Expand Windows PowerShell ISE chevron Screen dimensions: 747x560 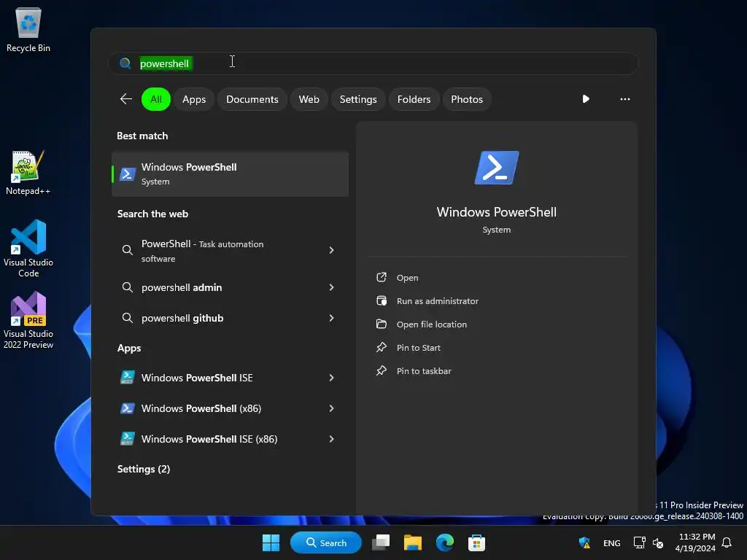tap(332, 378)
